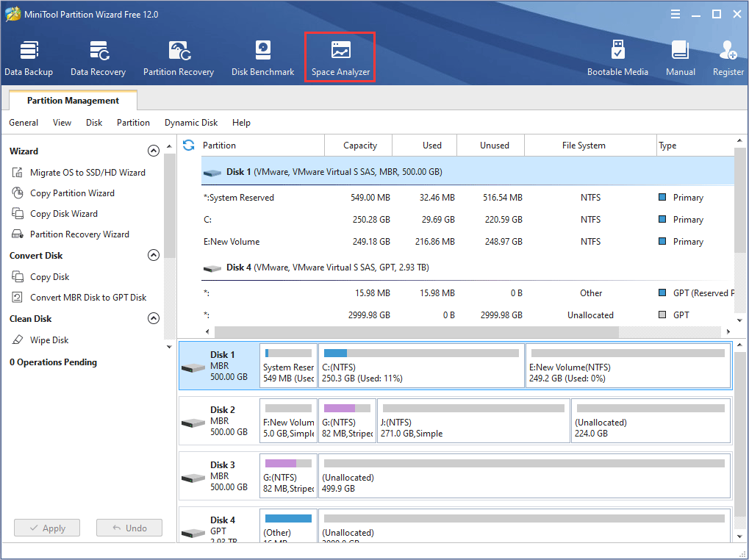Click the Copy Disk icon under Convert Disk
The width and height of the screenshot is (749, 560).
point(18,277)
